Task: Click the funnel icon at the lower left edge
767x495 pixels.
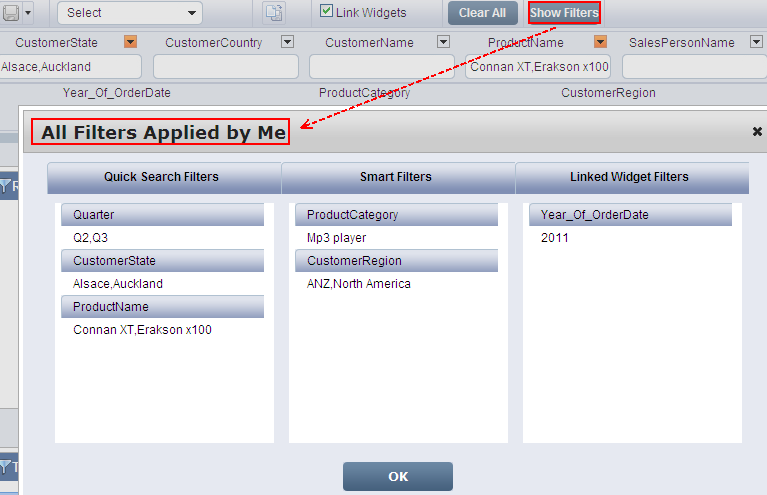Action: click(x=6, y=466)
